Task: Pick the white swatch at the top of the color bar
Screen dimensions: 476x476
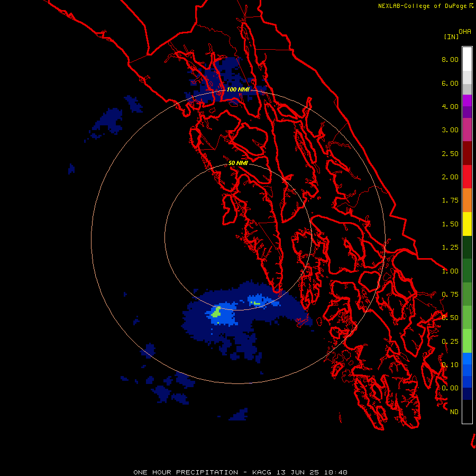Action: pyautogui.click(x=467, y=59)
